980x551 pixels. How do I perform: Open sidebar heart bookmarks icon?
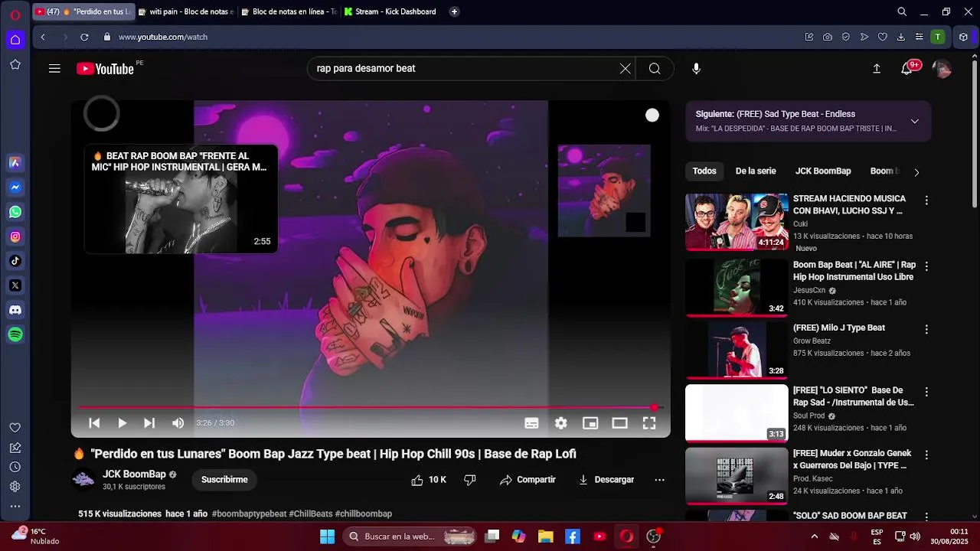pos(15,428)
